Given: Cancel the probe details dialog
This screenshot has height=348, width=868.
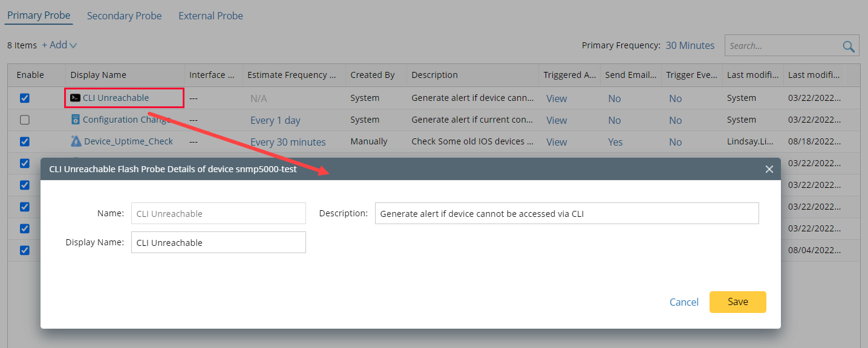Looking at the screenshot, I should tap(684, 301).
